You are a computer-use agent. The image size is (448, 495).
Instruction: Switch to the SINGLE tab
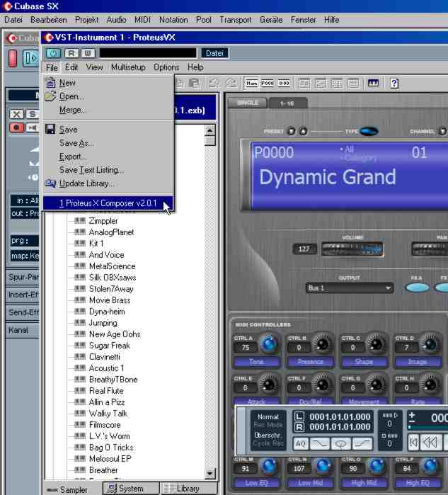pyautogui.click(x=248, y=103)
